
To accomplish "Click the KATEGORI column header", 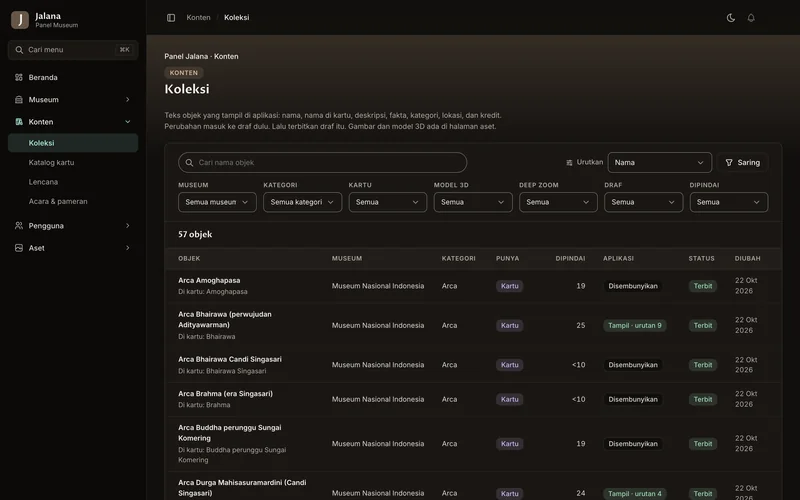I will coord(458,259).
